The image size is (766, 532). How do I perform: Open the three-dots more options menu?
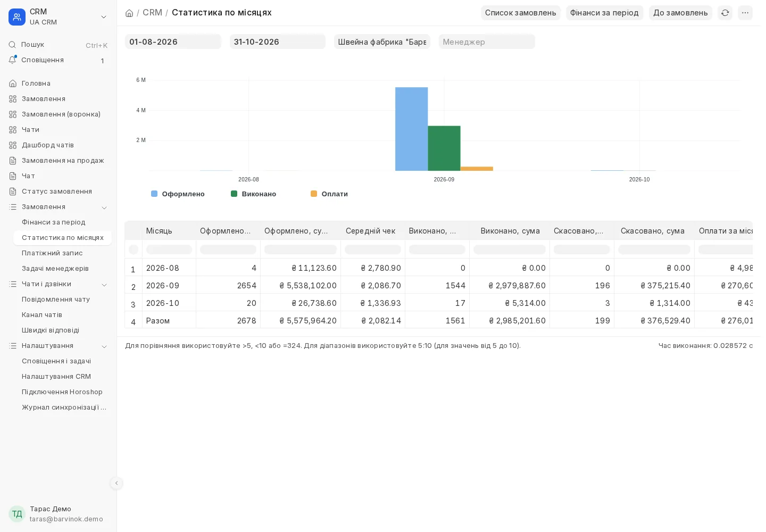(x=745, y=13)
